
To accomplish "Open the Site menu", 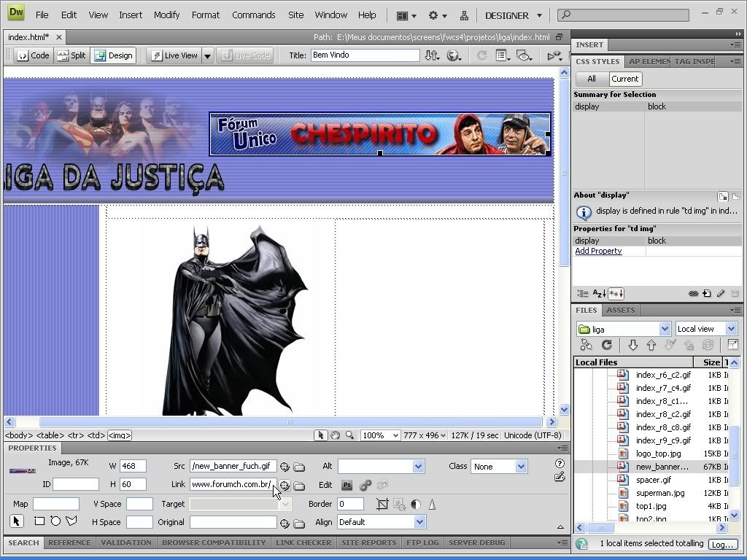I will (x=295, y=15).
